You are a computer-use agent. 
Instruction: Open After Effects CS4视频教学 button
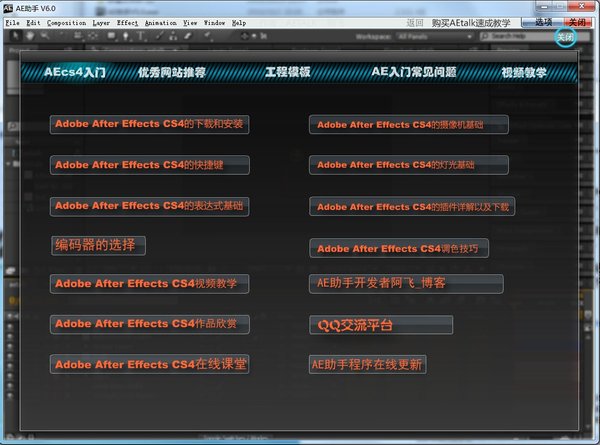pyautogui.click(x=150, y=284)
